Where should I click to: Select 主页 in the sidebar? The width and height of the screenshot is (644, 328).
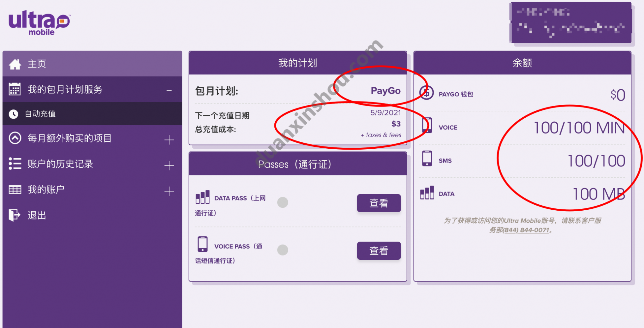pos(36,63)
